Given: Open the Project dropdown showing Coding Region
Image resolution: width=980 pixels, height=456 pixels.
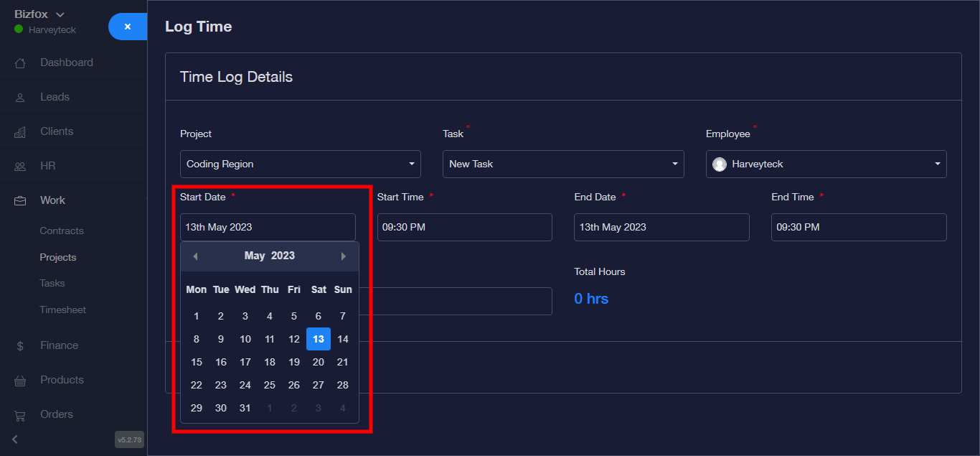Looking at the screenshot, I should (300, 164).
